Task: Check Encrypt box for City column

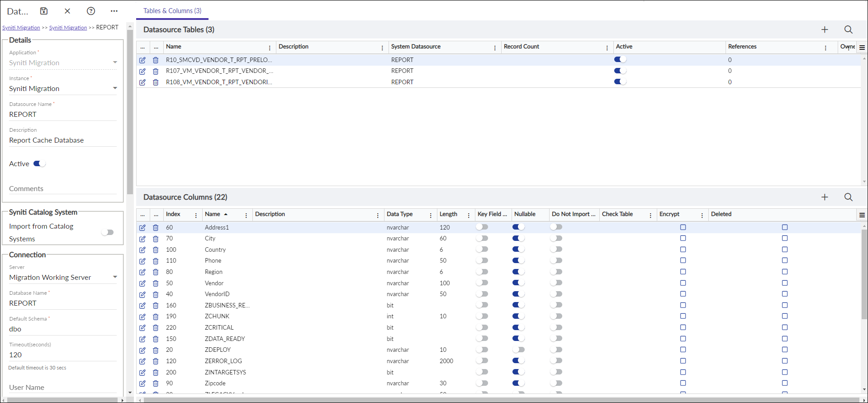Action: coord(683,238)
